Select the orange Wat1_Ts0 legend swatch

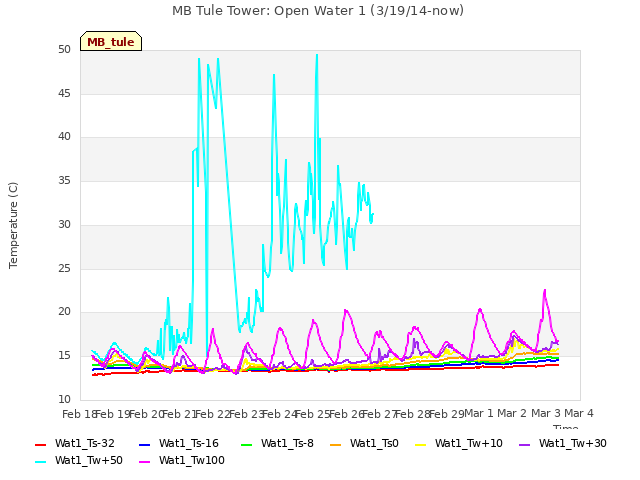336,444
